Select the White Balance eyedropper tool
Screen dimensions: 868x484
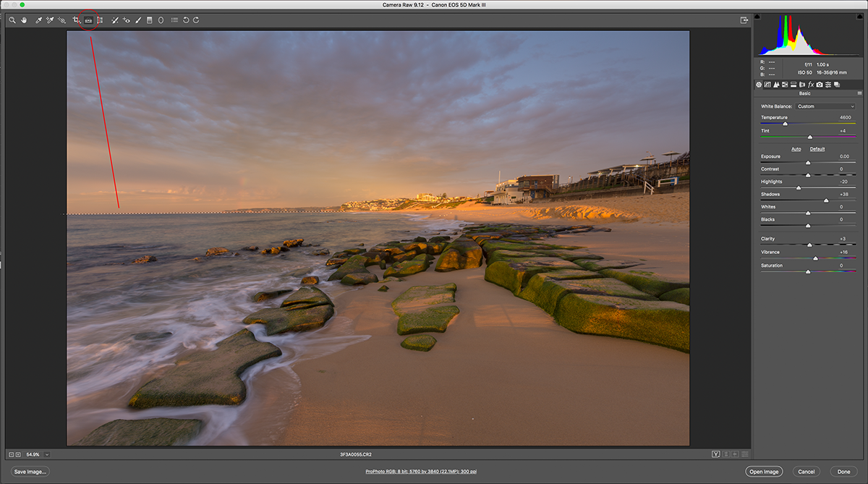click(x=39, y=20)
